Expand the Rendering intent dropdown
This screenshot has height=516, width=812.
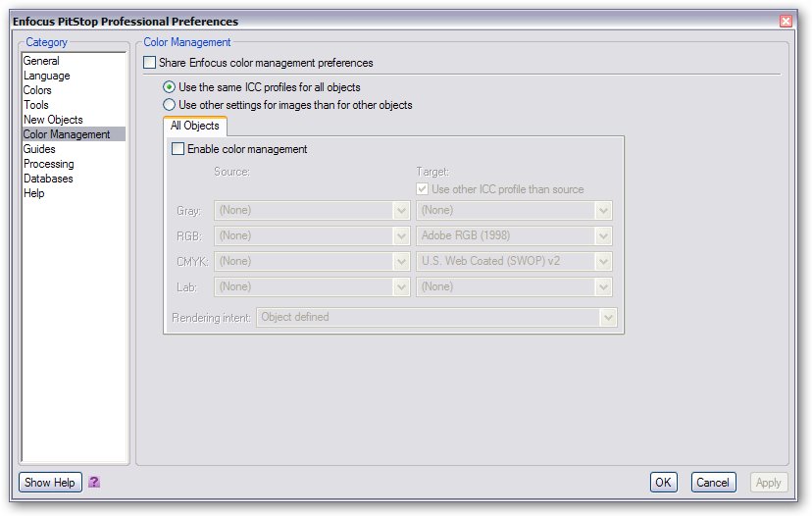(436, 317)
